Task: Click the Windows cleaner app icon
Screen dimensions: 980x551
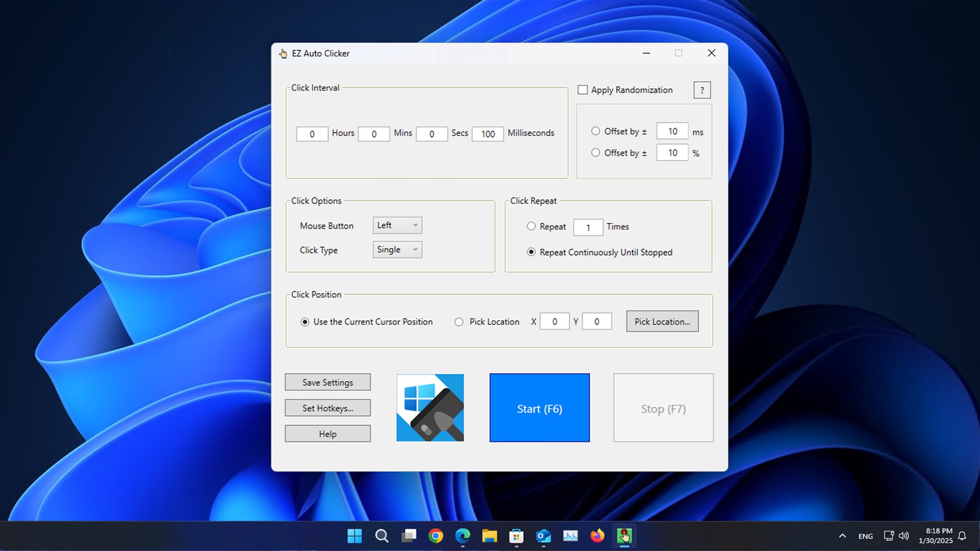Action: (x=430, y=407)
